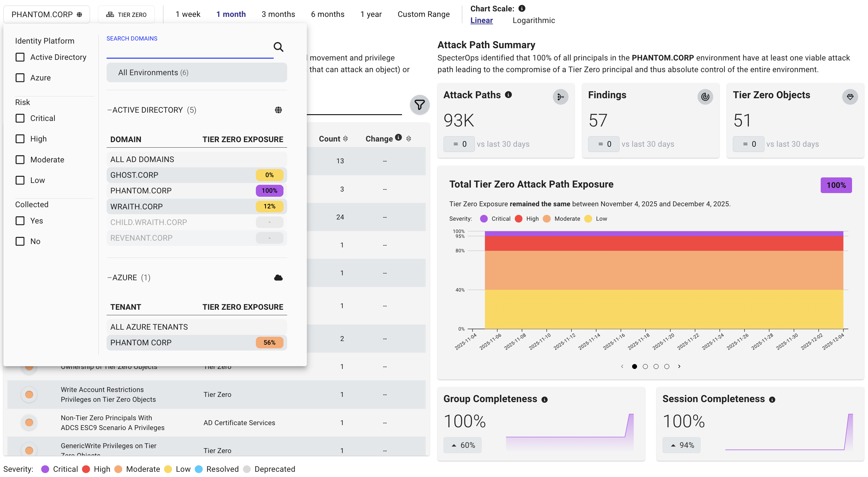The image size is (868, 477).
Task: Check the Yes option under Collected
Action: tap(20, 221)
